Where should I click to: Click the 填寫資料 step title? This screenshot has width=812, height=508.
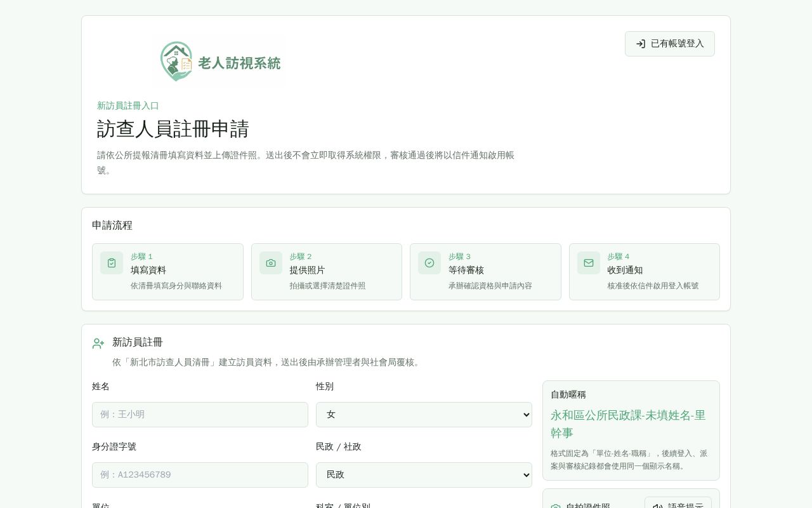pyautogui.click(x=148, y=270)
